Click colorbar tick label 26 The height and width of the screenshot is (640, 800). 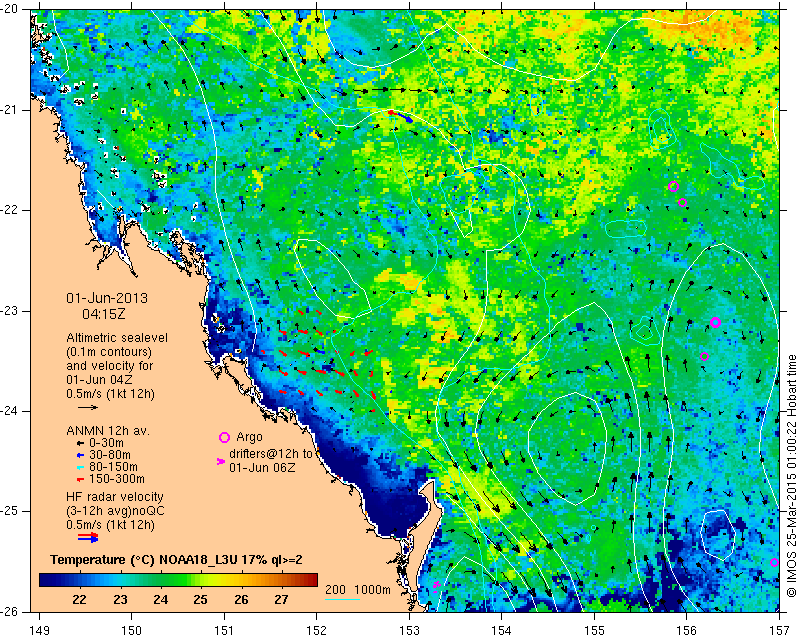tap(241, 599)
